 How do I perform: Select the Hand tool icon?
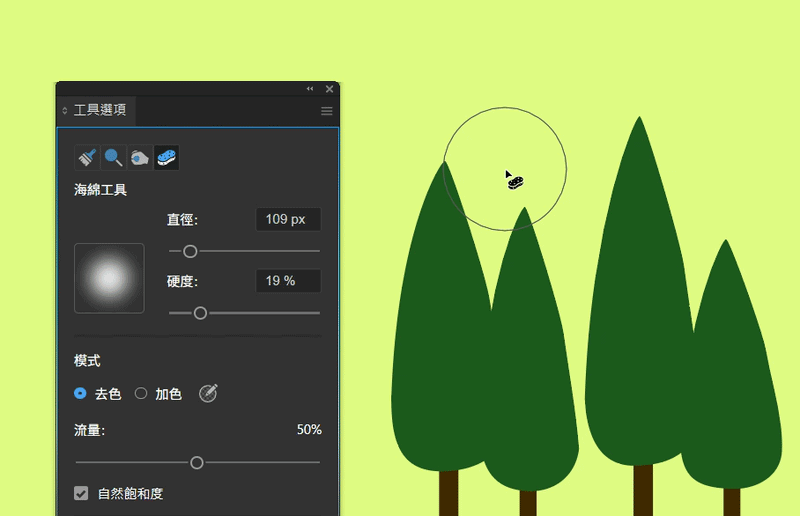click(139, 157)
